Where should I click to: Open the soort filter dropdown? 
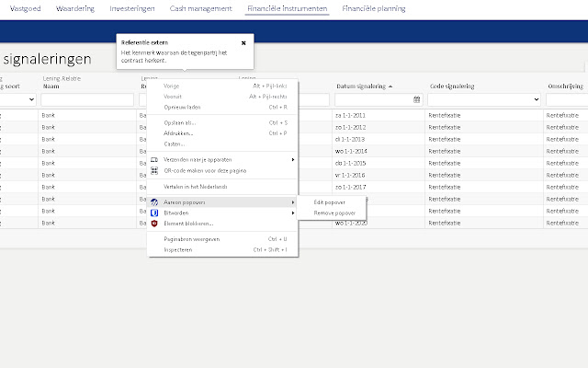click(31, 99)
